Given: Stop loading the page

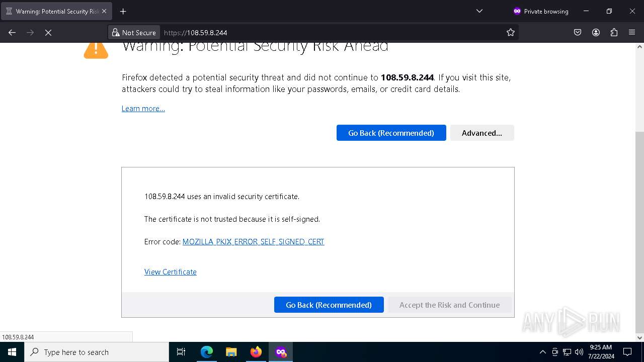Looking at the screenshot, I should 48,32.
